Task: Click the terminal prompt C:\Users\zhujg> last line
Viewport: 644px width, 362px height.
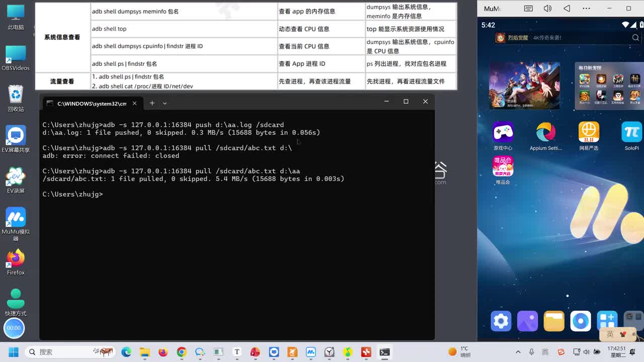Action: (x=72, y=194)
